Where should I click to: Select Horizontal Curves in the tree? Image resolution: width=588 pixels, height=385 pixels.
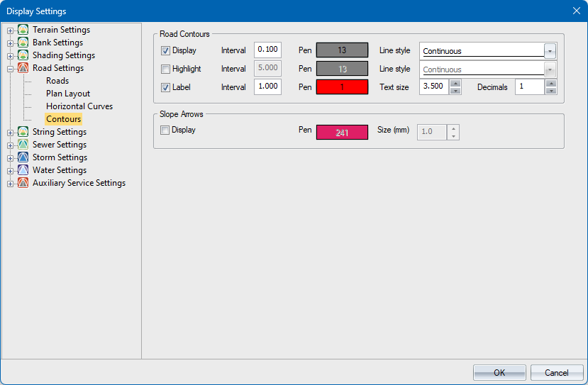79,106
